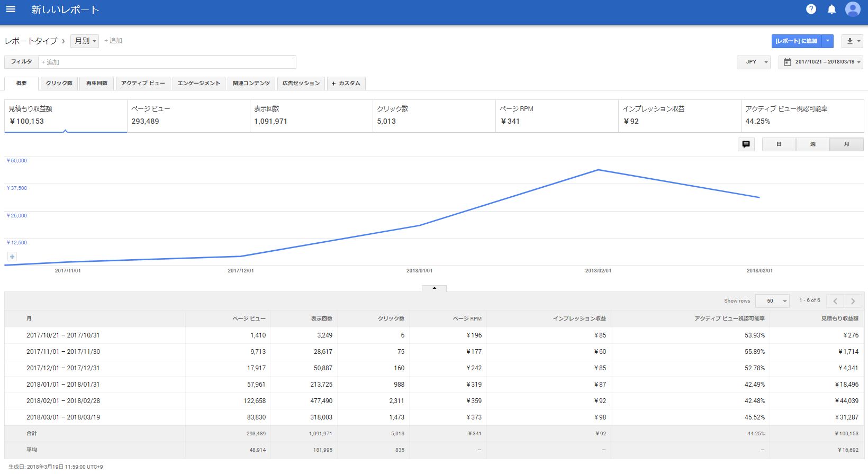Screen dimensions: 868x475
Task: Click the レポートタイプ breadcrumb label
Action: pyautogui.click(x=31, y=41)
